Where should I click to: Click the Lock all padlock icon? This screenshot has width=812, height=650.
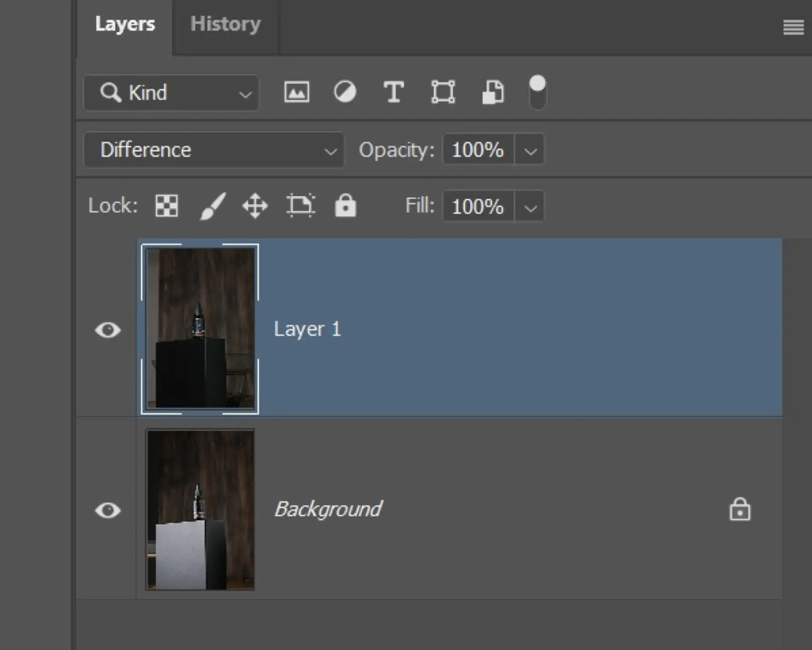click(x=345, y=206)
